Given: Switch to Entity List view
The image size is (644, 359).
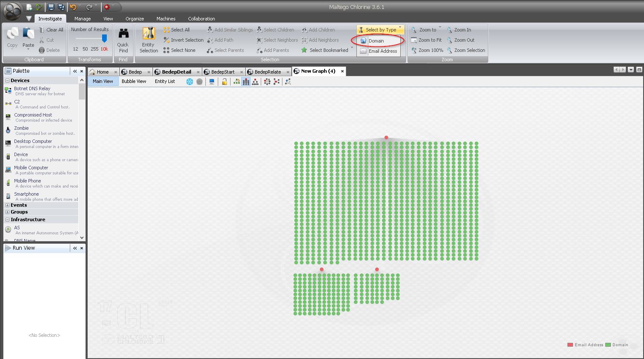Looking at the screenshot, I should point(165,81).
